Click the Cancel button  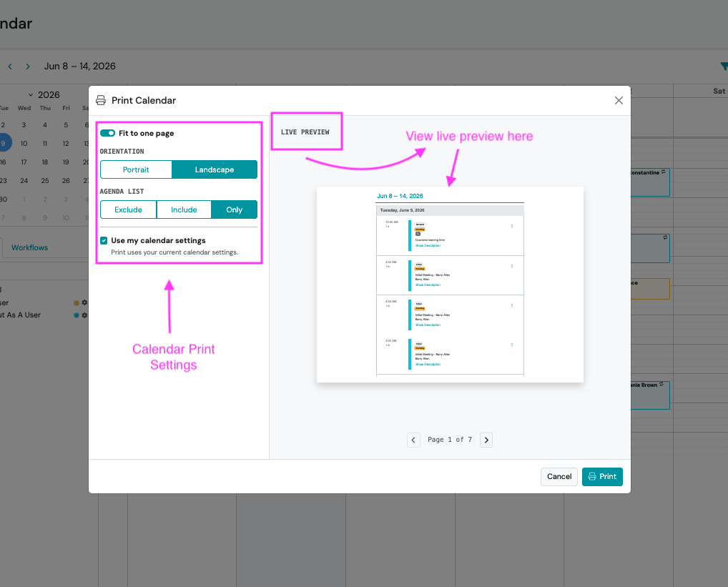[559, 477]
